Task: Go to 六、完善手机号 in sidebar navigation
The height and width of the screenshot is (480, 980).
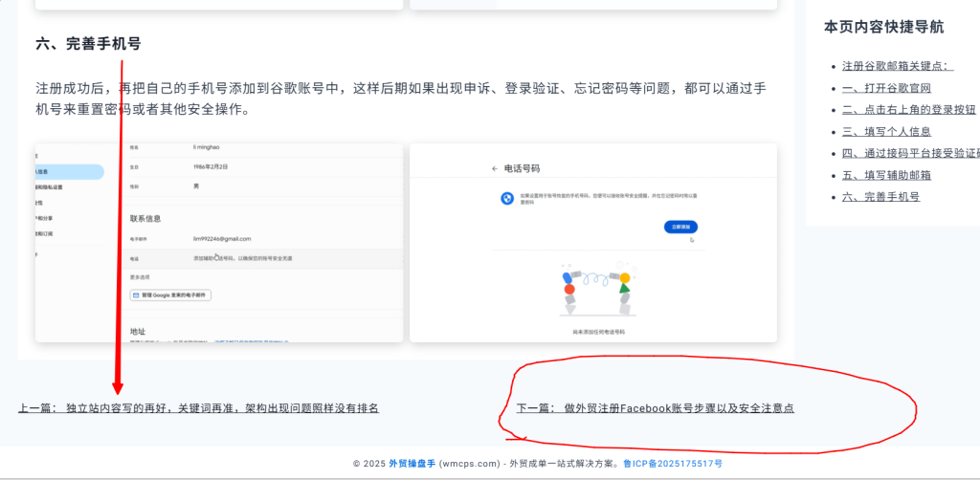Action: tap(880, 197)
